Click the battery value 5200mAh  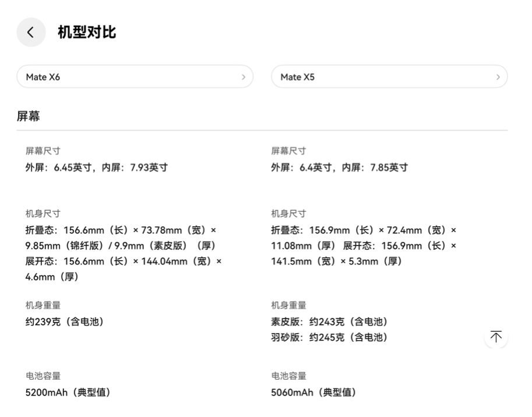click(68, 393)
